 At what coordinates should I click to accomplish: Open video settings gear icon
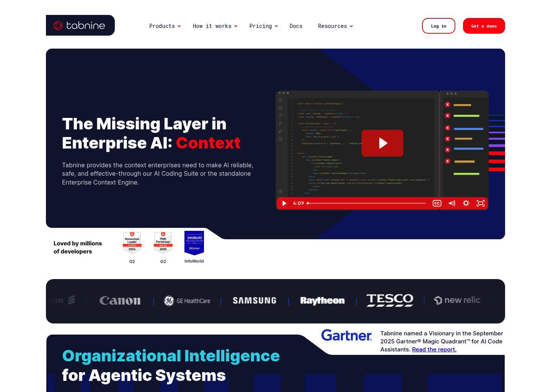click(466, 203)
